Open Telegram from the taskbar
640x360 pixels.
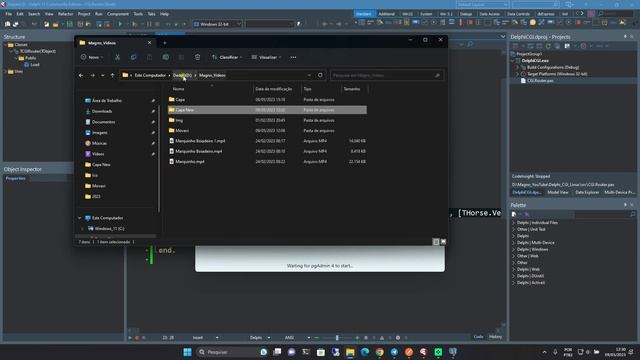pyautogui.click(x=394, y=352)
